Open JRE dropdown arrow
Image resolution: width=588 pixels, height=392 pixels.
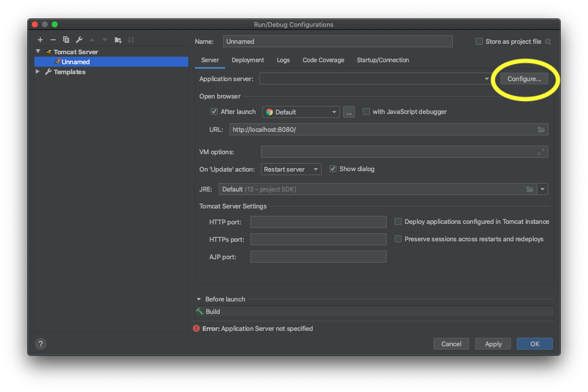point(542,189)
